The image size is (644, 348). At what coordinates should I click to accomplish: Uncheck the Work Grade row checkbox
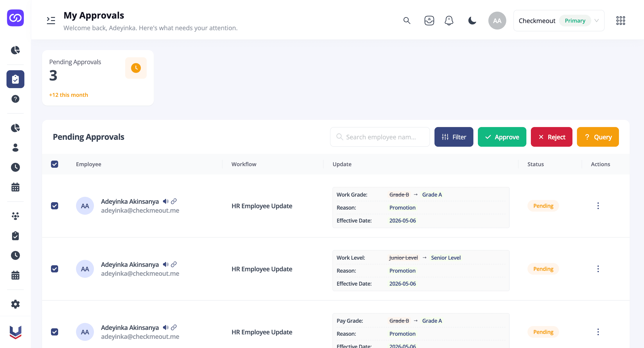pyautogui.click(x=55, y=206)
